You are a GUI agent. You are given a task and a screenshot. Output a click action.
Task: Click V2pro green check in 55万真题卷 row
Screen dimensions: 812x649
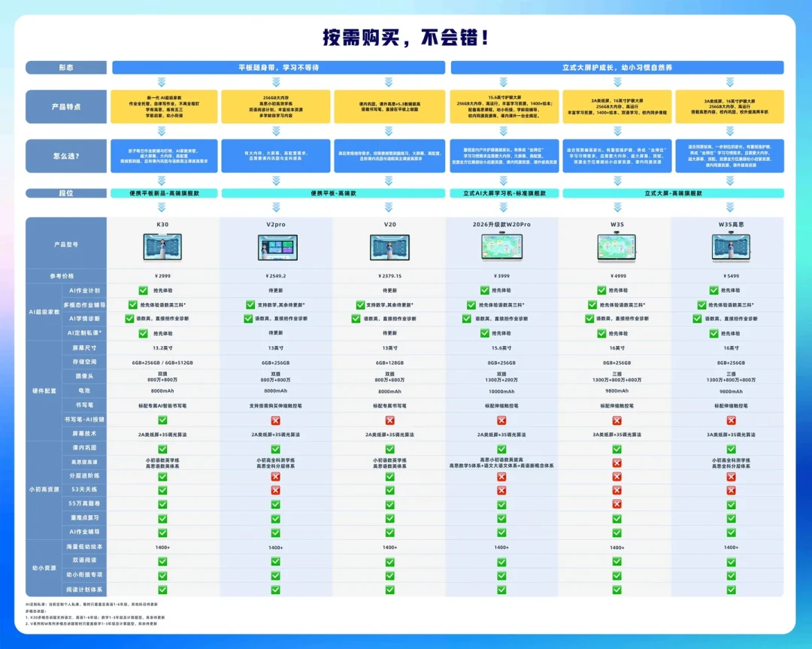pyautogui.click(x=275, y=505)
